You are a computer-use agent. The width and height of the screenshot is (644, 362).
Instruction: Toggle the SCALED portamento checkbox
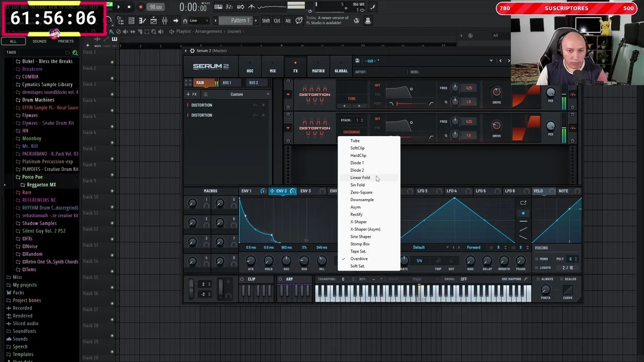(561, 279)
